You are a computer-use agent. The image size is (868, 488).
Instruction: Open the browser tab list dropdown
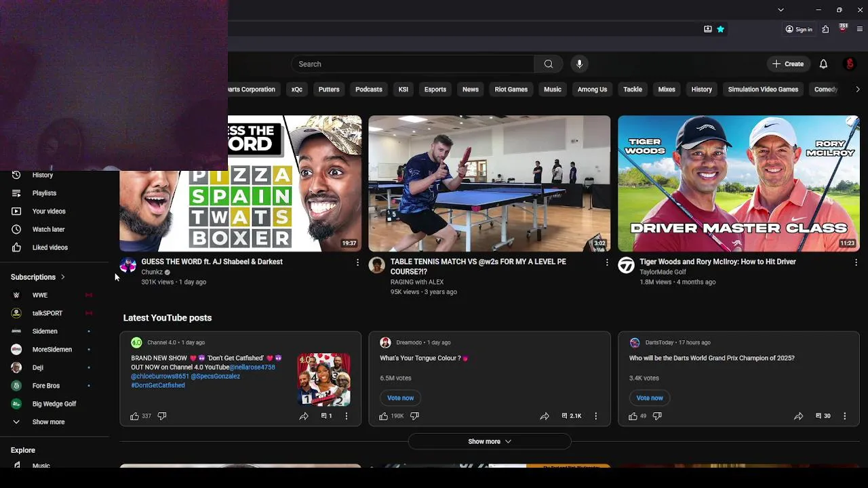[781, 9]
